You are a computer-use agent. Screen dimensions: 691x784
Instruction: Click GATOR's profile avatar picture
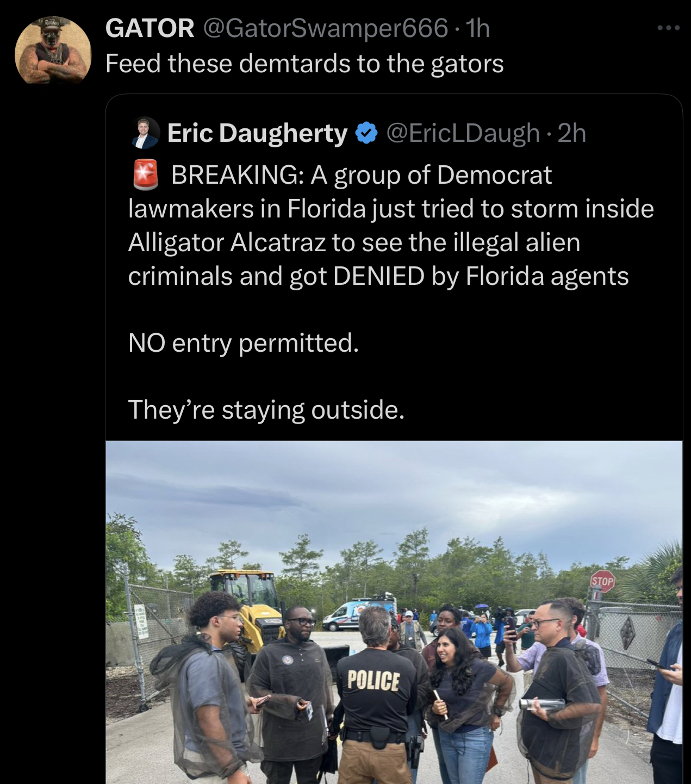53,51
